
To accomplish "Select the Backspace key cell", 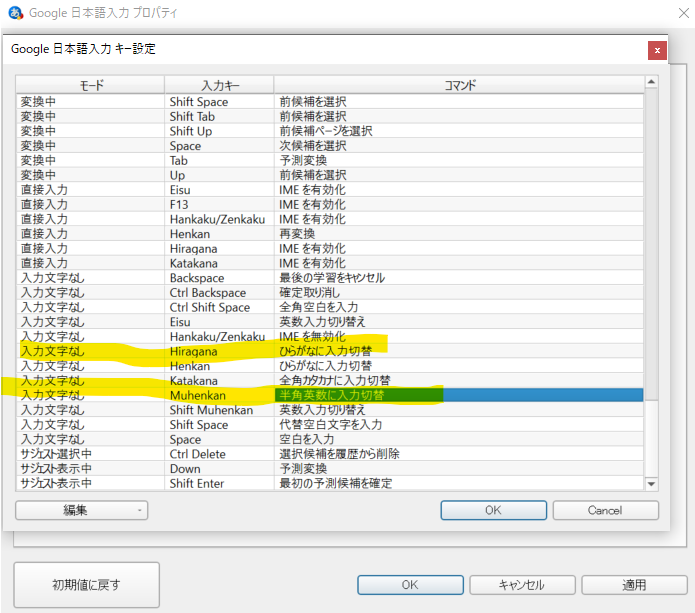I will click(219, 277).
